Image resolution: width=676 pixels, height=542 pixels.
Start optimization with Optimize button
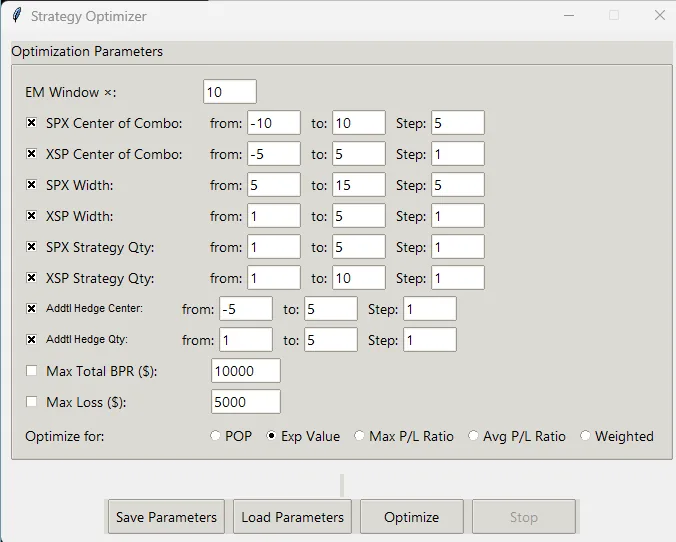(412, 517)
